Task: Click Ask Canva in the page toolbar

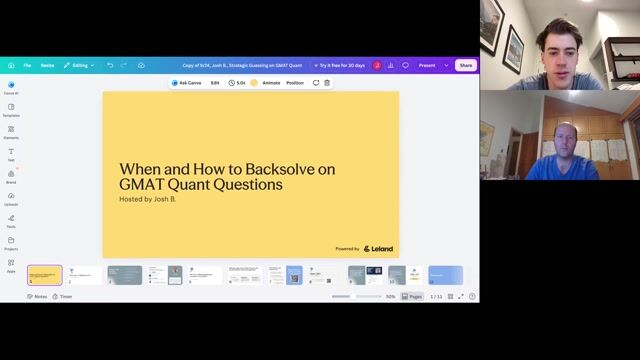Action: [x=187, y=83]
